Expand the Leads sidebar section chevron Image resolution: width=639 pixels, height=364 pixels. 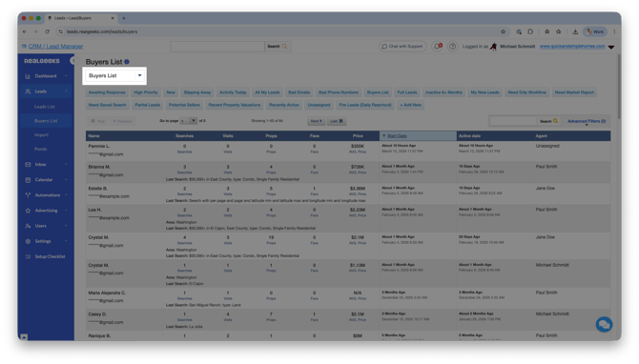(66, 91)
